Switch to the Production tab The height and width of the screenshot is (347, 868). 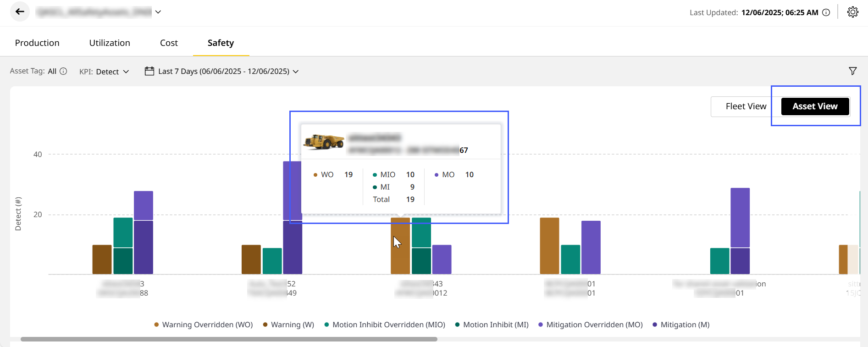(37, 43)
